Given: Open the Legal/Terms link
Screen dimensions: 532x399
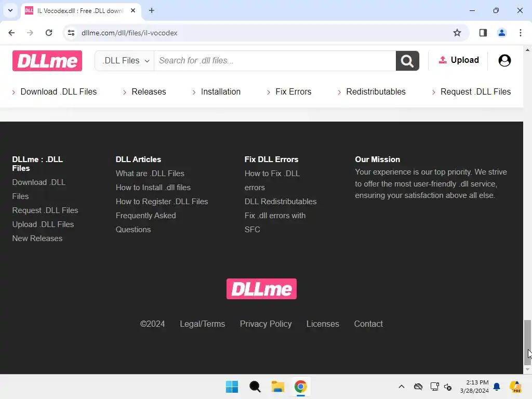Looking at the screenshot, I should coord(202,324).
